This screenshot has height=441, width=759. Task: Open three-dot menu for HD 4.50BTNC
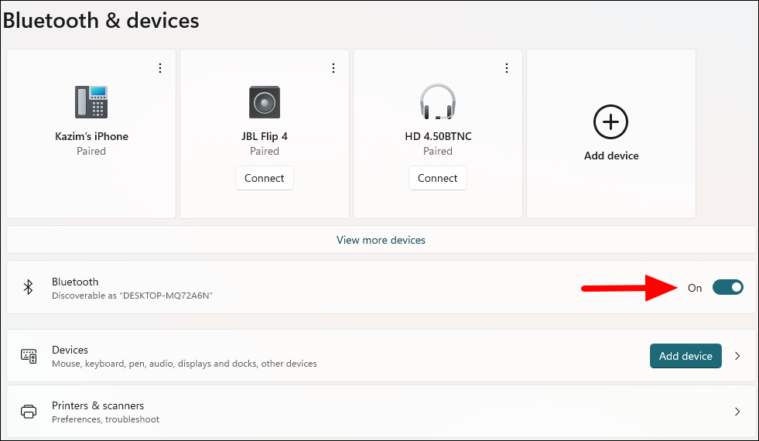tap(506, 68)
